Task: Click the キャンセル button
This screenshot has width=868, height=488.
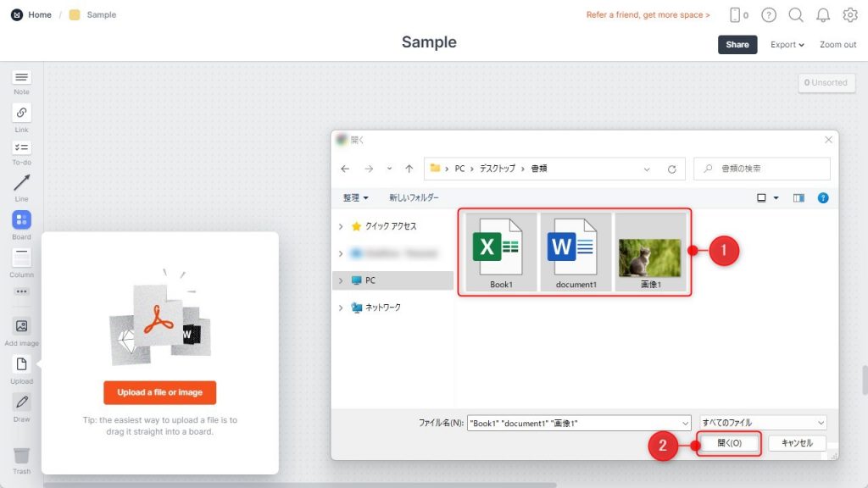Action: 797,443
